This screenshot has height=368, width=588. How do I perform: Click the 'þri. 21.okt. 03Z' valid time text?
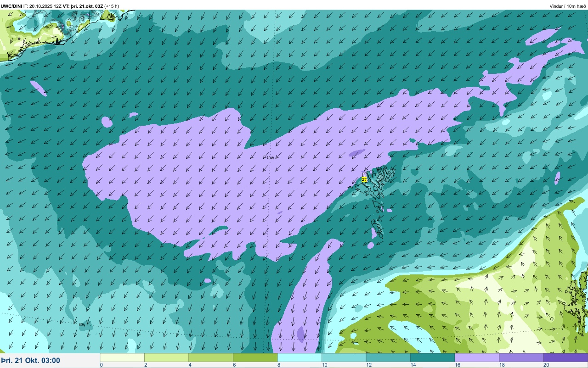(x=87, y=6)
